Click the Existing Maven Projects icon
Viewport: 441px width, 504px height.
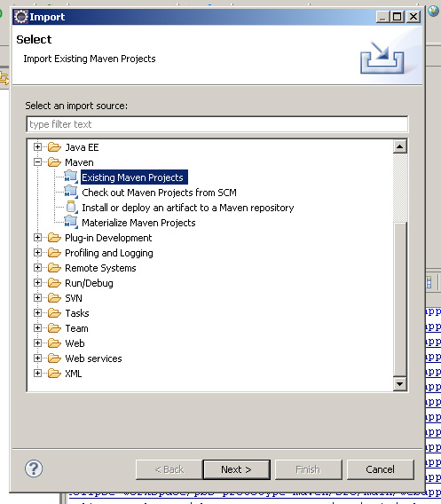71,177
